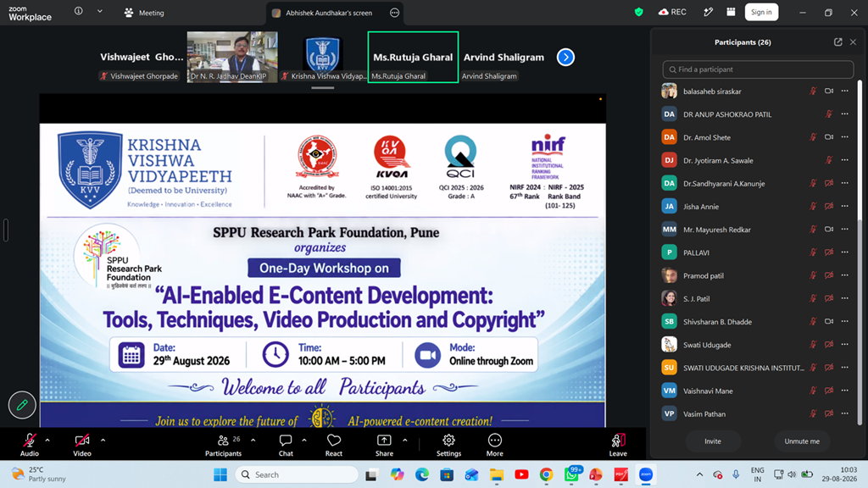
Task: Click Jisha Annie's muted microphone icon
Action: point(813,207)
